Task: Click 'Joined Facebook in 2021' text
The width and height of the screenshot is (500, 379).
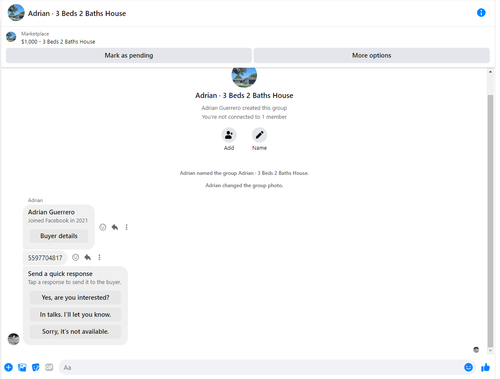Action: [x=58, y=221]
